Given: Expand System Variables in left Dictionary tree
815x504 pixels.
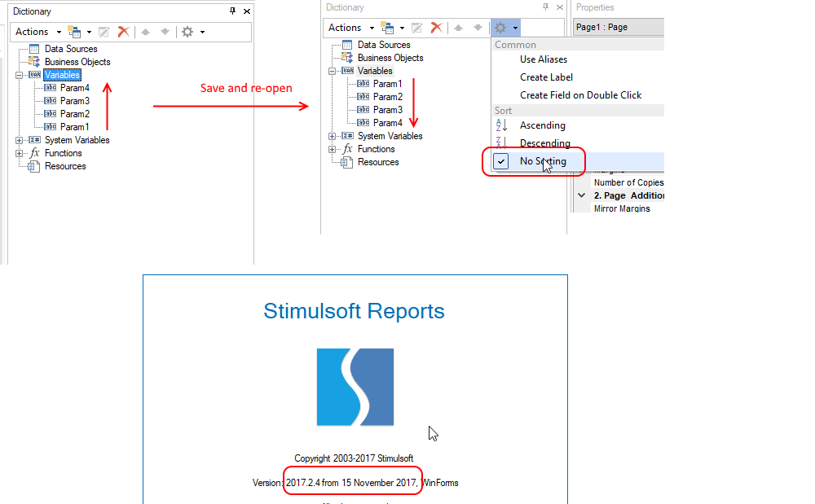Looking at the screenshot, I should click(x=20, y=140).
